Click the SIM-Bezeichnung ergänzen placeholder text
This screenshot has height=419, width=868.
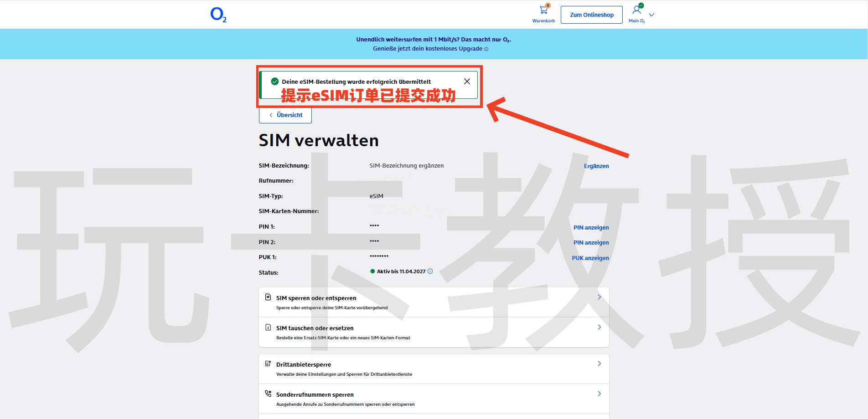407,166
